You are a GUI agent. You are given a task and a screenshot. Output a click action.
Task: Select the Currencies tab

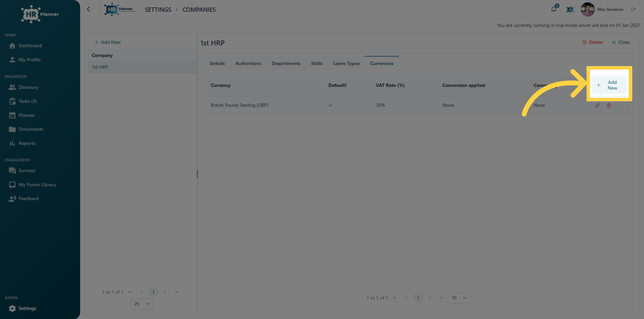point(382,63)
